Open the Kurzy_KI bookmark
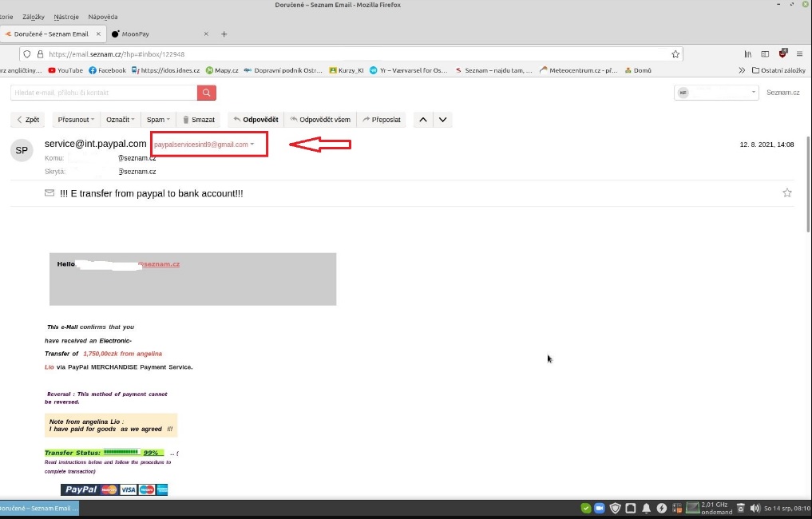 coord(347,70)
